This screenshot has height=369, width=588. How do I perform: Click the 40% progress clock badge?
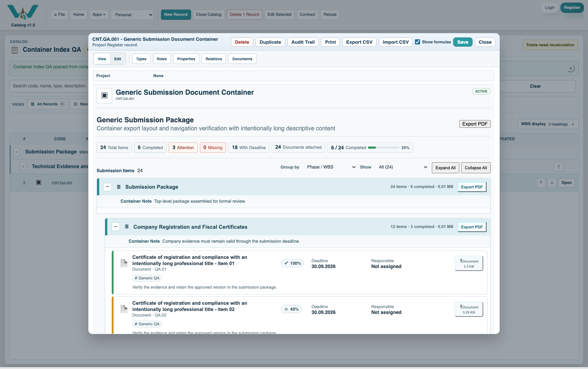pyautogui.click(x=291, y=309)
